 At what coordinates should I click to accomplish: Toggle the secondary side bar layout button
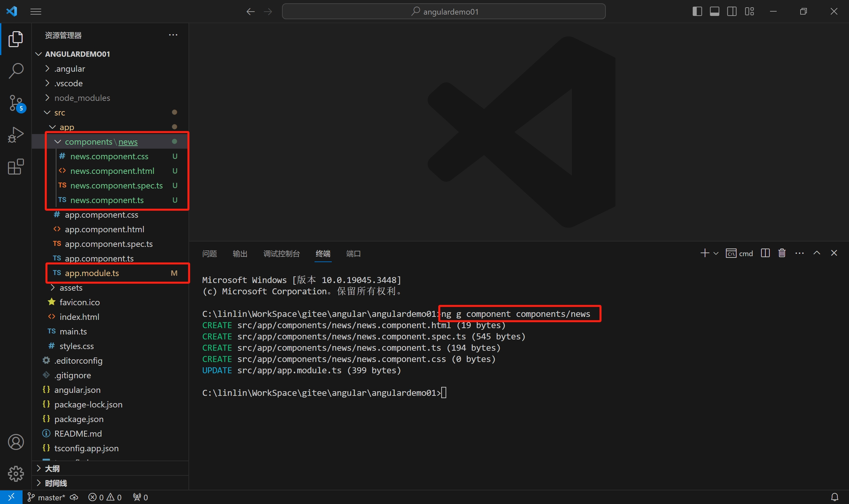(x=732, y=12)
